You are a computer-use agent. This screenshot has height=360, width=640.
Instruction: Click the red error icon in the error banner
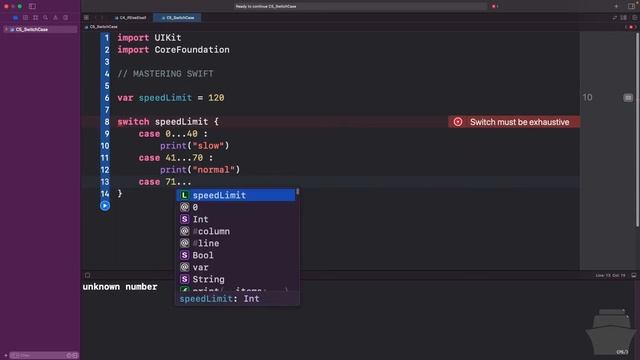pos(458,122)
